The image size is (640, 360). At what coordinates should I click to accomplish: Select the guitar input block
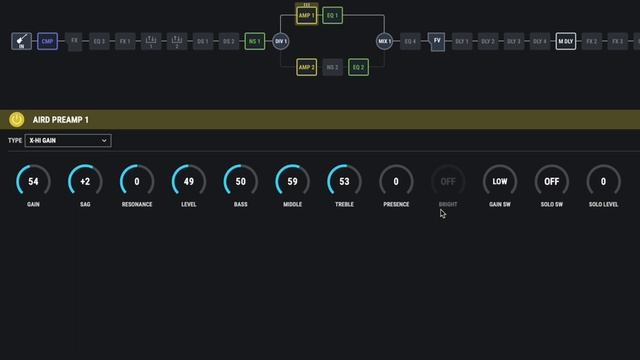pyautogui.click(x=21, y=41)
